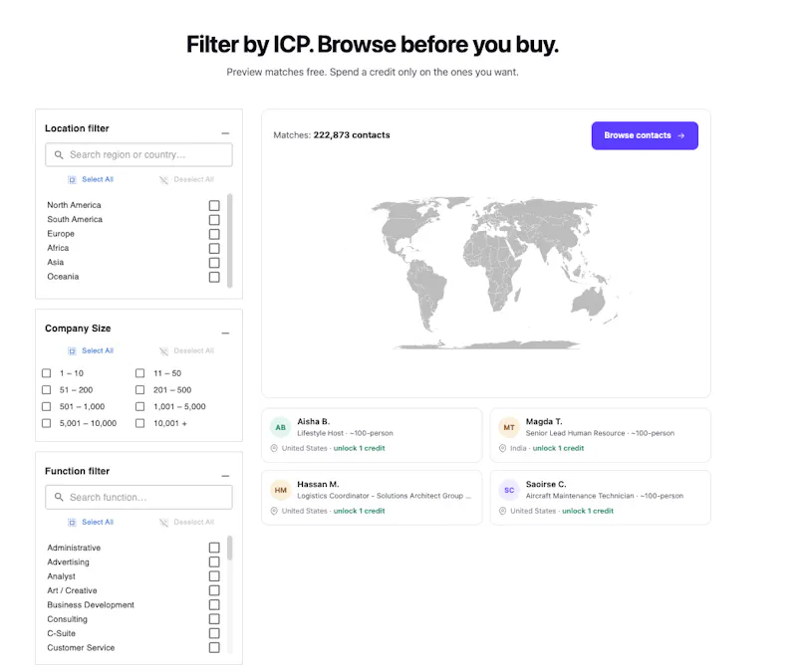Tick the Analyst function checkbox

[x=214, y=575]
